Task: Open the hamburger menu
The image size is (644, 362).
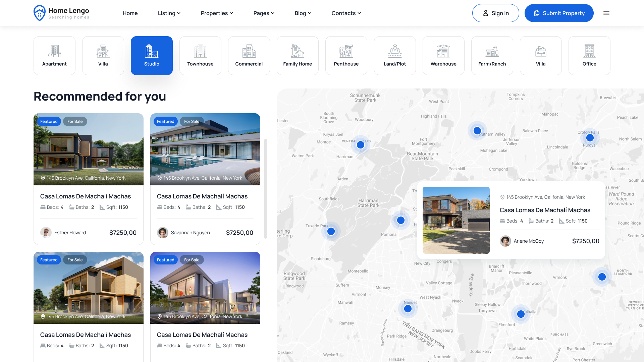Action: click(606, 13)
